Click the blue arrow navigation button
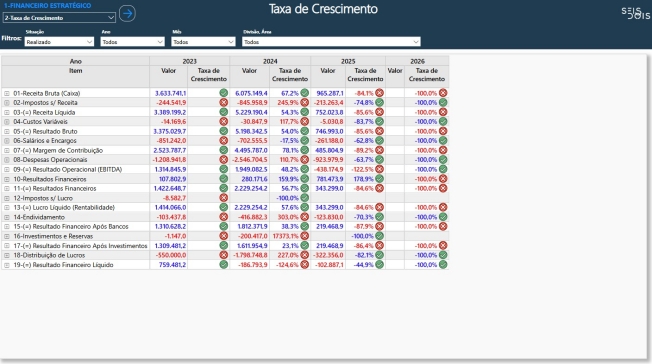Screen dimensions: 652x364 click(x=127, y=14)
